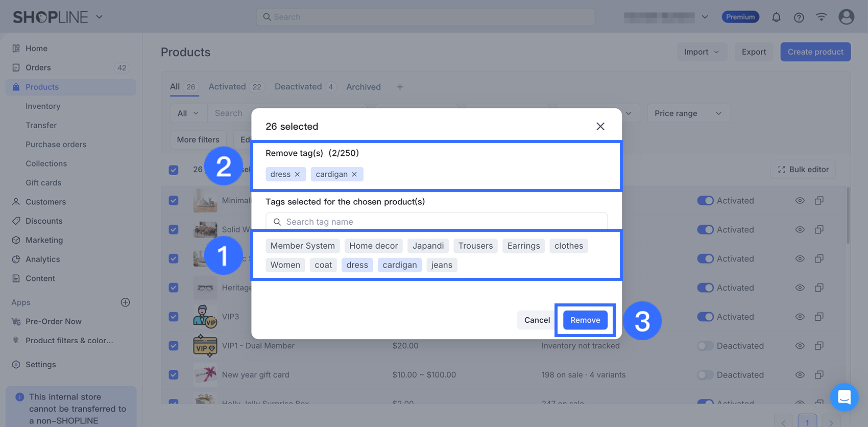The height and width of the screenshot is (427, 868).
Task: Go to Inventory in the sidebar
Action: [43, 106]
